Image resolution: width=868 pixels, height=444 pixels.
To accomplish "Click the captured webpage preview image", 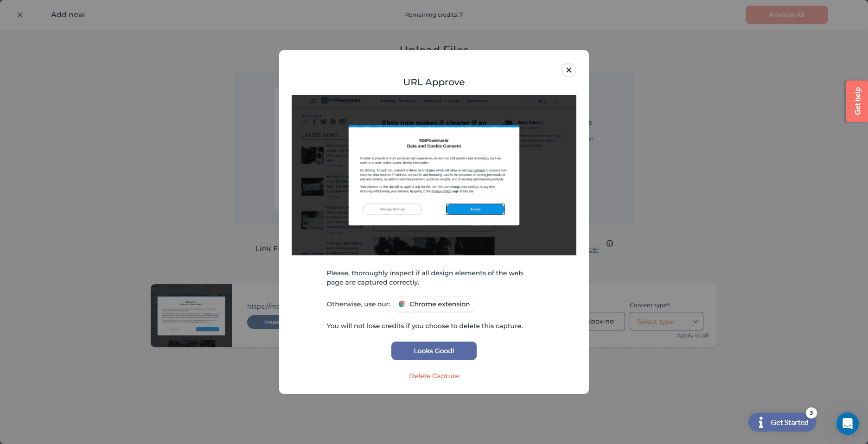I will pos(434,175).
